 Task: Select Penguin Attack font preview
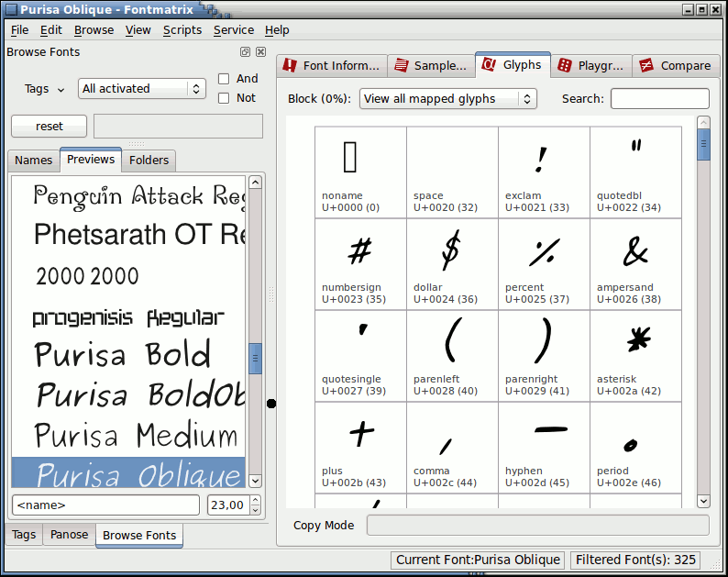(x=128, y=195)
